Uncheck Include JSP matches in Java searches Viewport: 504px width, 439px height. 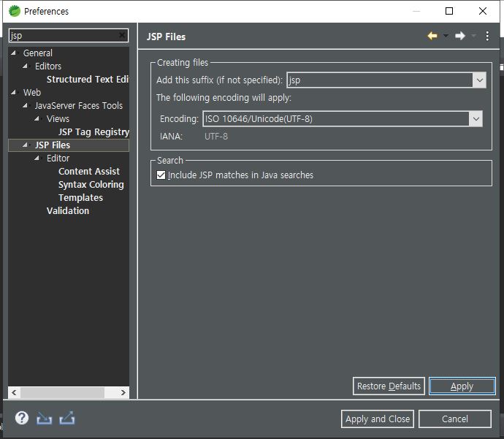coord(161,175)
